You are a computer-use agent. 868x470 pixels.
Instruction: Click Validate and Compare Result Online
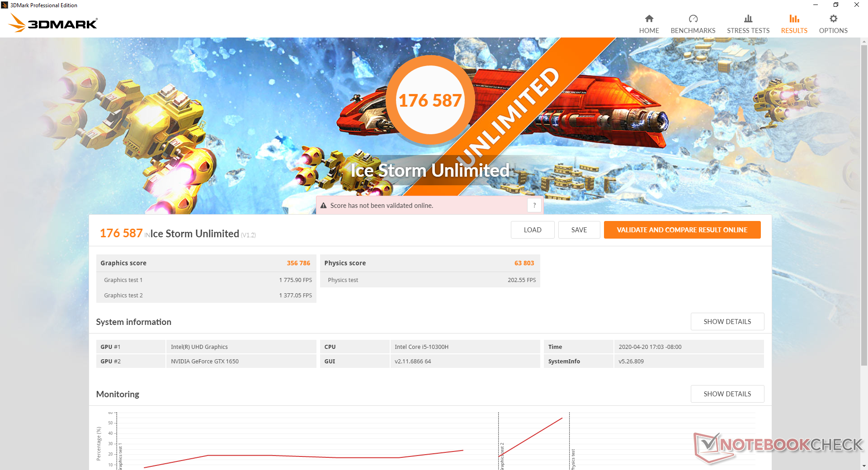(682, 230)
